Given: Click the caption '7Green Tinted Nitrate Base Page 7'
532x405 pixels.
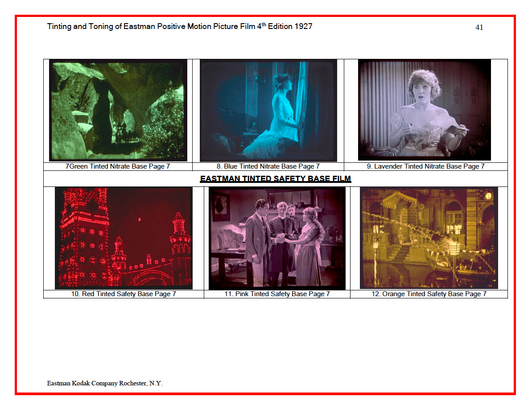Looking at the screenshot, I should tap(118, 166).
